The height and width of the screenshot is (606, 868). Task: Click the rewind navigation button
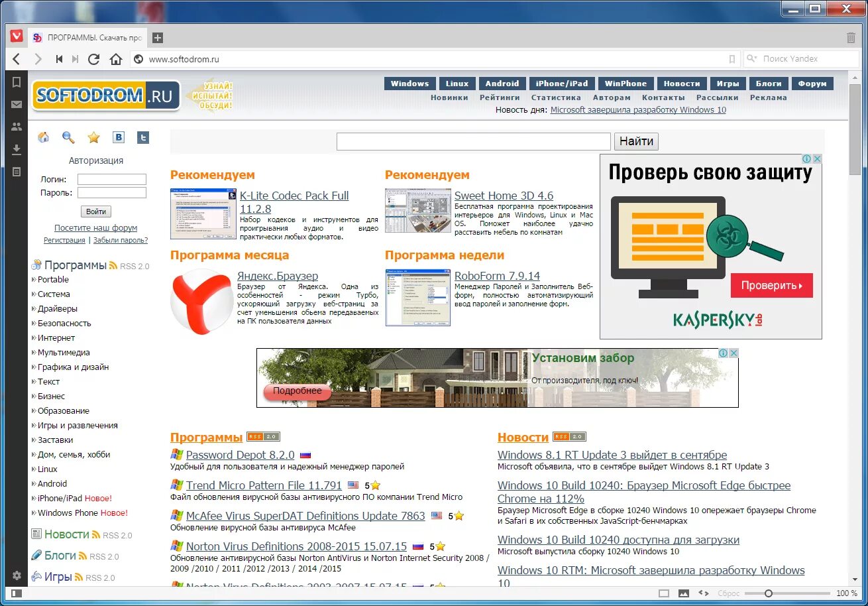click(x=59, y=59)
